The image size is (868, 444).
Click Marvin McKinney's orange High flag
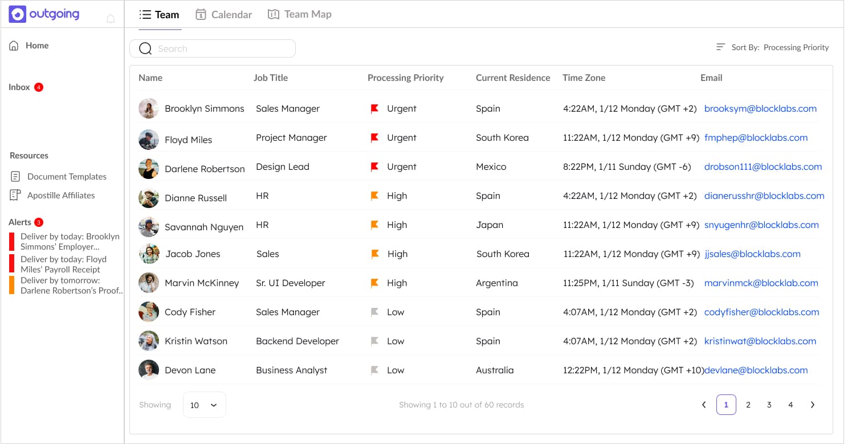point(374,283)
